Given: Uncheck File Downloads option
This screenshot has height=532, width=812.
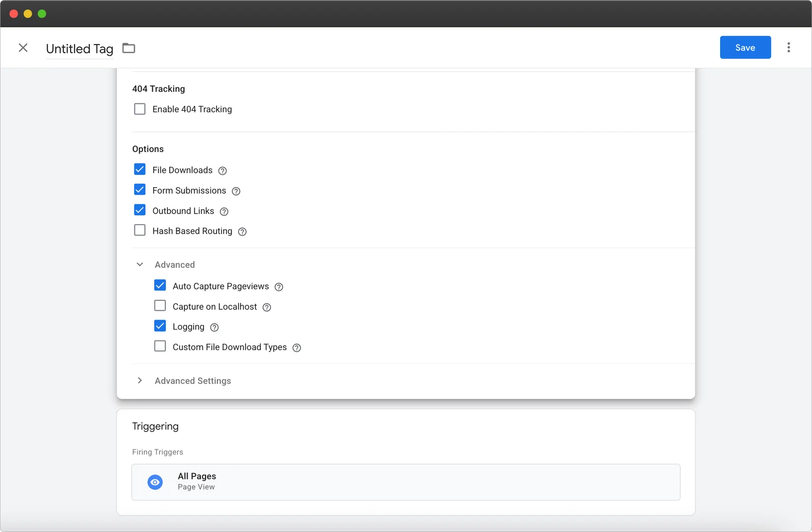Looking at the screenshot, I should (140, 169).
